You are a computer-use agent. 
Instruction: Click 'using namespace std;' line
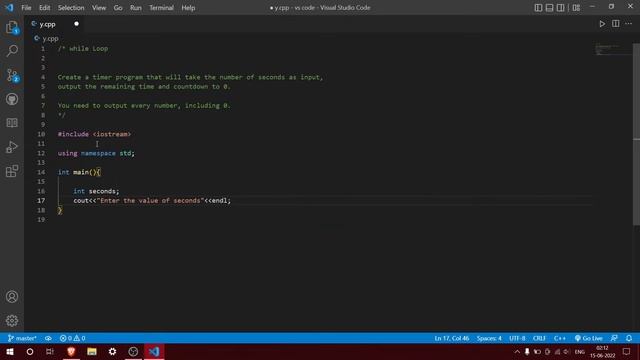[x=96, y=153]
